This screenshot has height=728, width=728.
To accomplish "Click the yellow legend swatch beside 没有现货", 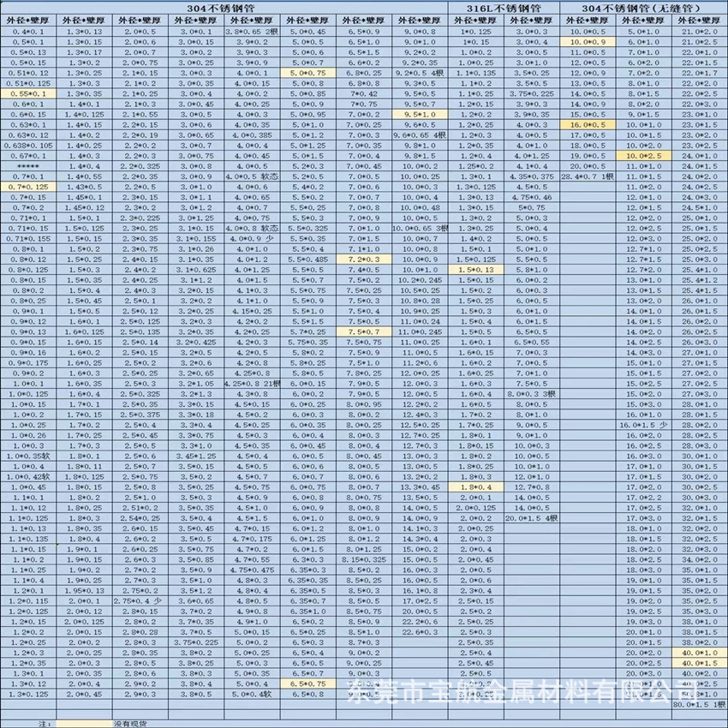I will [x=84, y=724].
